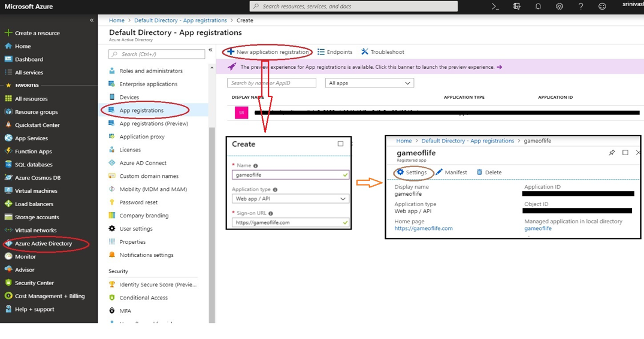Open the help question mark icon
The width and height of the screenshot is (644, 339).
click(580, 7)
